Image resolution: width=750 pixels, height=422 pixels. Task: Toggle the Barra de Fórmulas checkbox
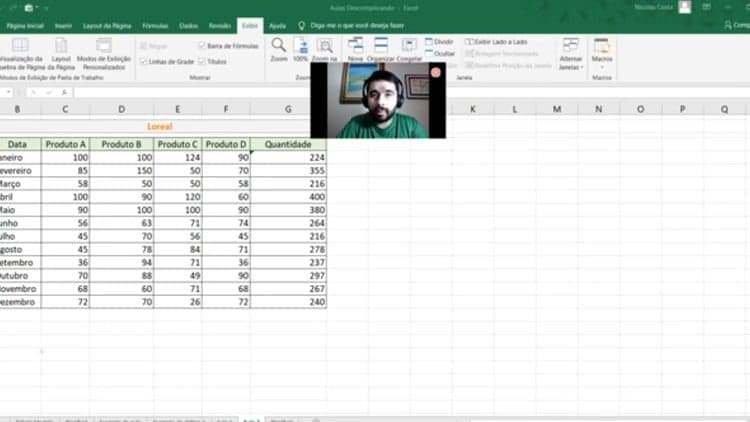[x=201, y=46]
